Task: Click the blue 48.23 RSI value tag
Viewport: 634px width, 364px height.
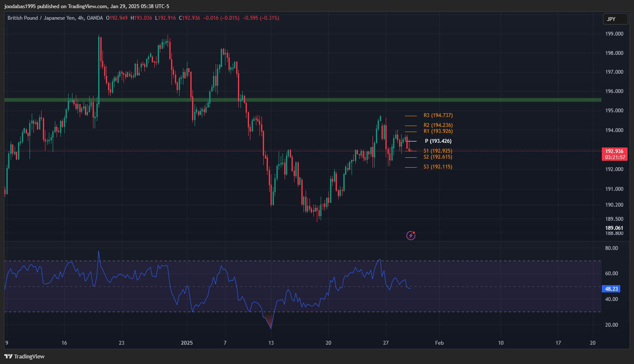Action: point(611,289)
